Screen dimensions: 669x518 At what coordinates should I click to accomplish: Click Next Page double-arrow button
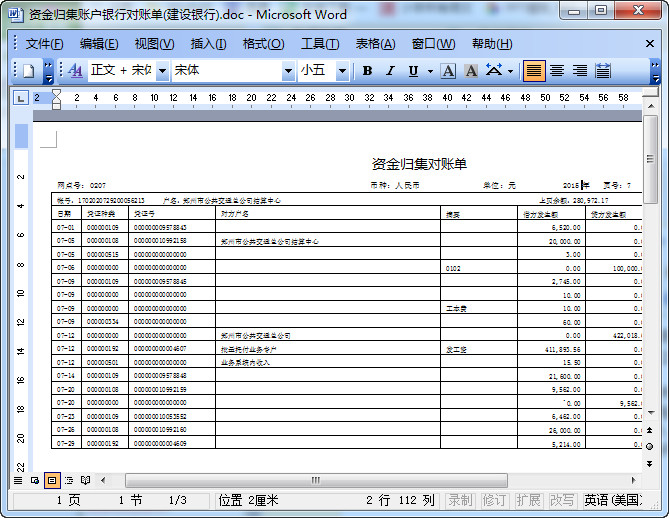650,463
